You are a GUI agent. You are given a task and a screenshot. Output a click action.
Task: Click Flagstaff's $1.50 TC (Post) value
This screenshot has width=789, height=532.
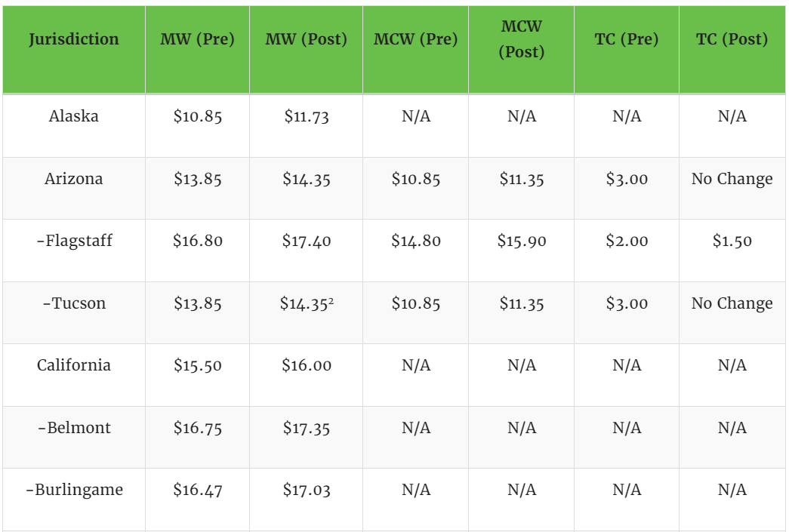732,241
